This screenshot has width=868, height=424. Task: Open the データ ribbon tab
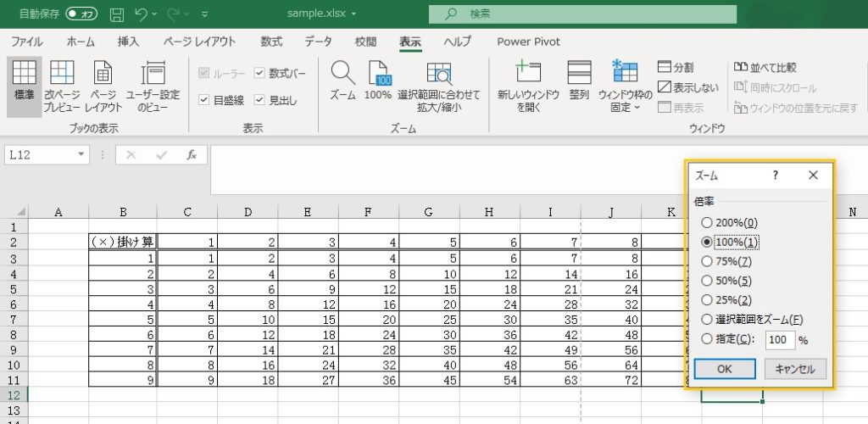click(319, 42)
